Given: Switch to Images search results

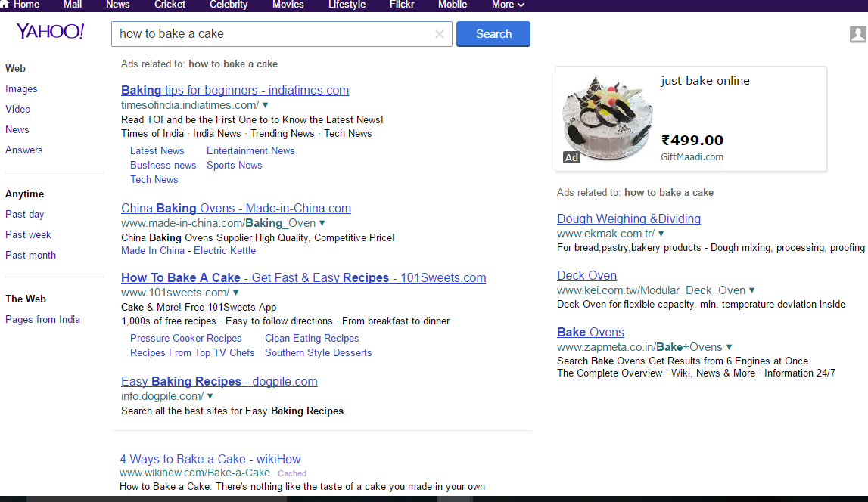Looking at the screenshot, I should [21, 88].
